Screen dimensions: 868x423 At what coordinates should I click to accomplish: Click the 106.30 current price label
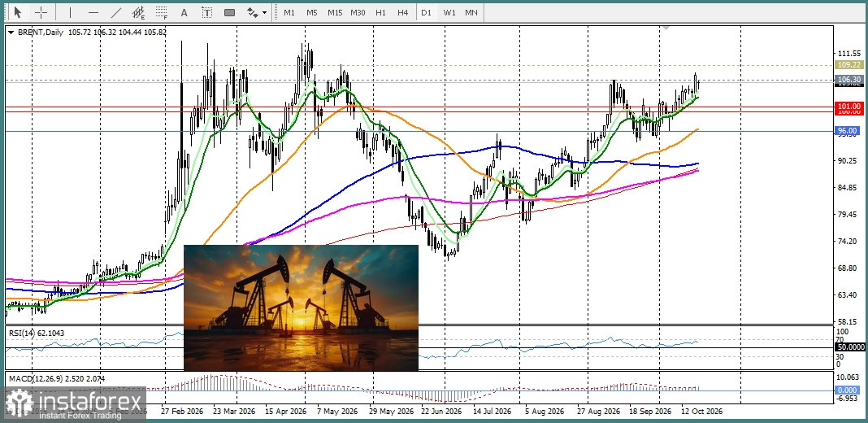click(848, 80)
